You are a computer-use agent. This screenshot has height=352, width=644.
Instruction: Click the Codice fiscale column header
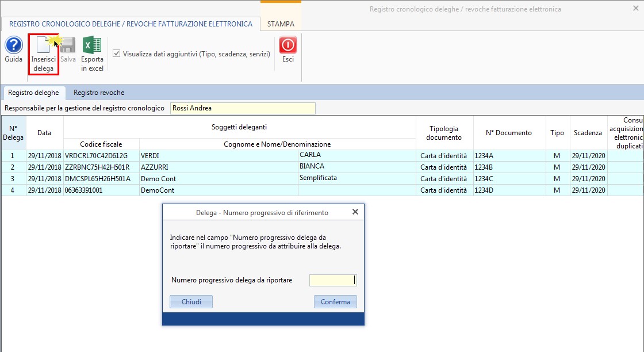tap(101, 144)
